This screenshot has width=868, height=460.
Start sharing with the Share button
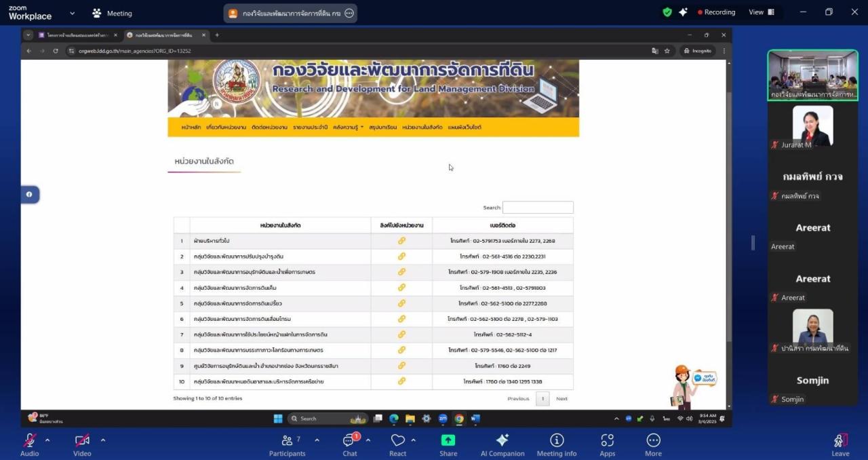[448, 444]
